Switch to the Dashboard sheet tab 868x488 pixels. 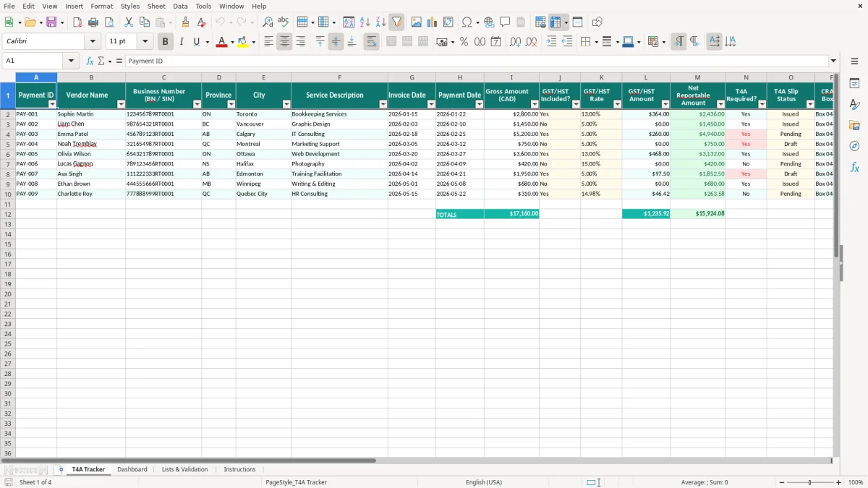pyautogui.click(x=132, y=469)
